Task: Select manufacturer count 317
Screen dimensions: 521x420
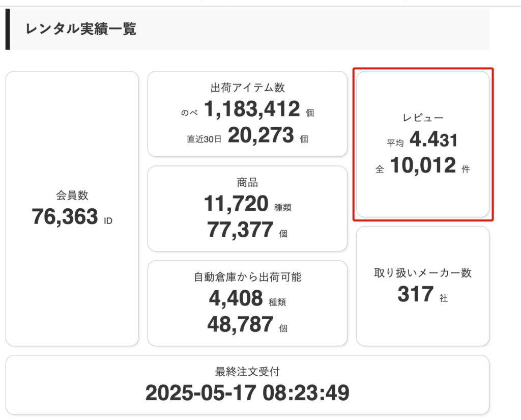Action: click(x=415, y=294)
